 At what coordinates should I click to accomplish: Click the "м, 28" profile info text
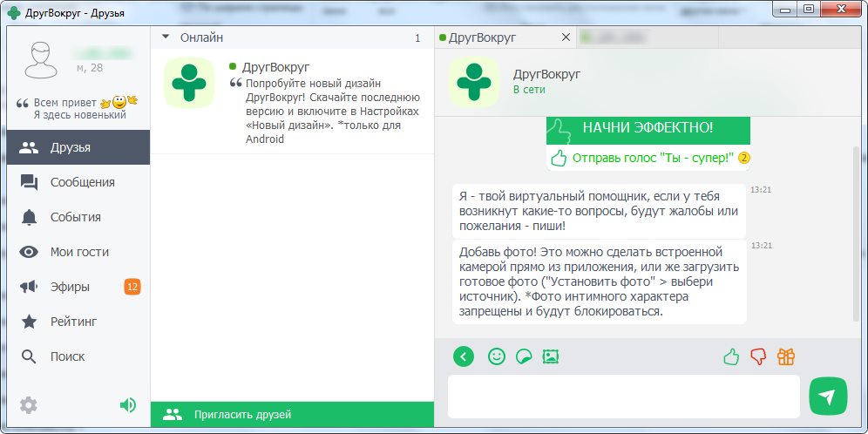(x=89, y=67)
